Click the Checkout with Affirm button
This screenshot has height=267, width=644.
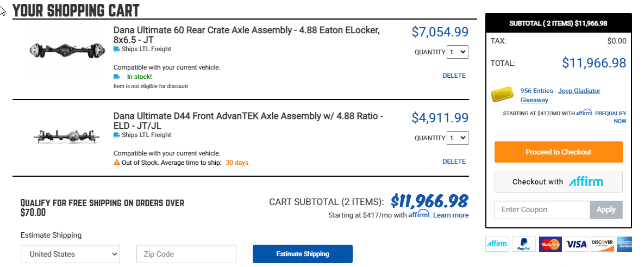click(559, 182)
